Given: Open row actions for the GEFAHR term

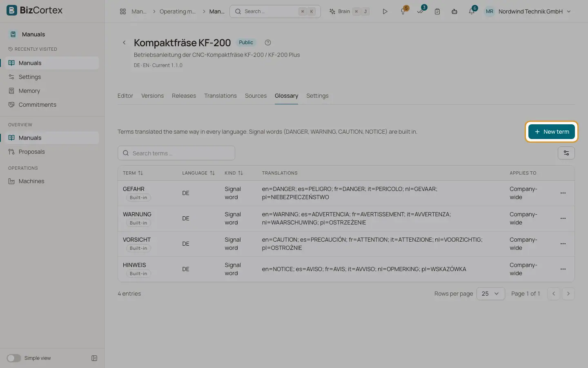Looking at the screenshot, I should (x=563, y=193).
